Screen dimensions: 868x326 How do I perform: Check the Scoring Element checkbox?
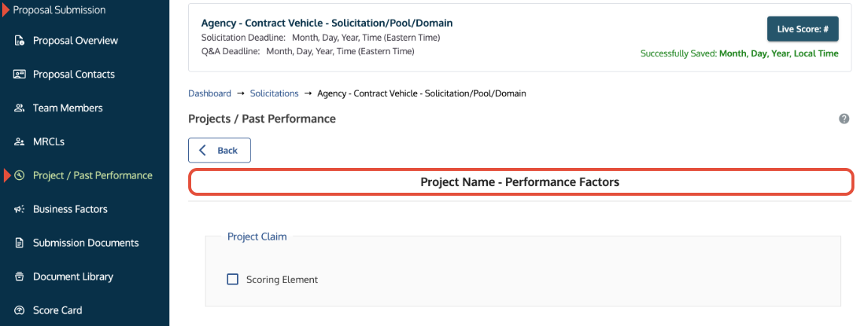click(233, 279)
